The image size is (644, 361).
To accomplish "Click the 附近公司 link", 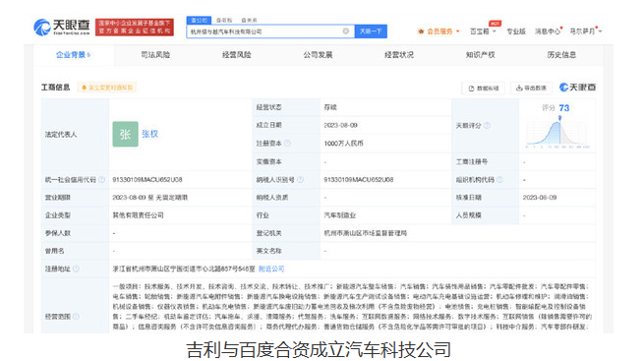I will (x=271, y=269).
